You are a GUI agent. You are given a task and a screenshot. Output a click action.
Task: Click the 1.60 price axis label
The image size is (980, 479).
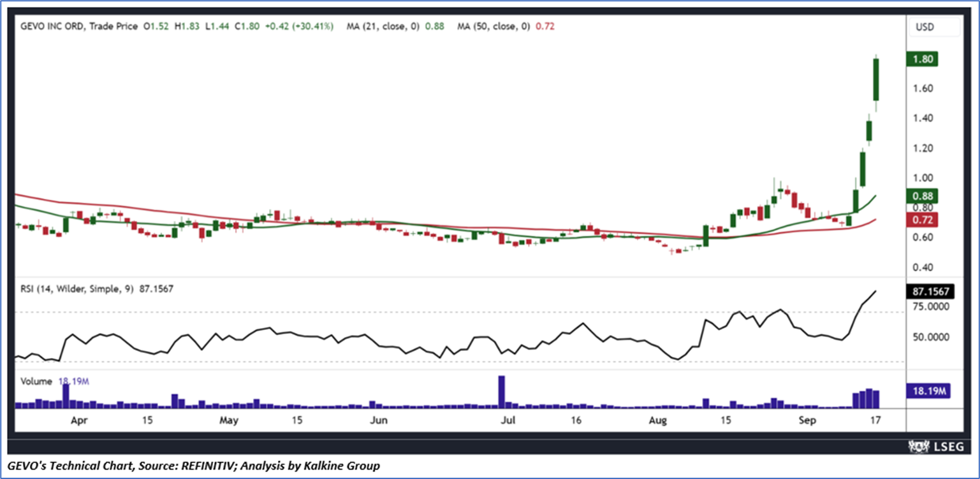point(923,89)
